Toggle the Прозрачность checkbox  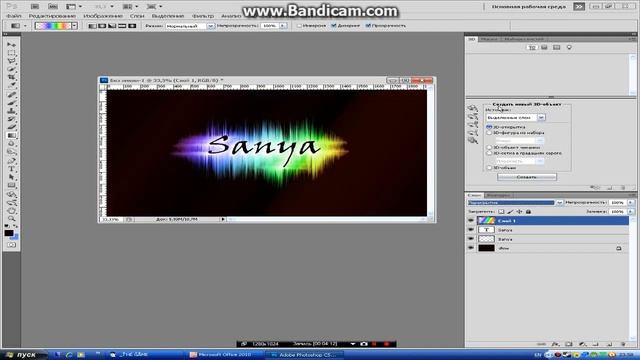368,26
